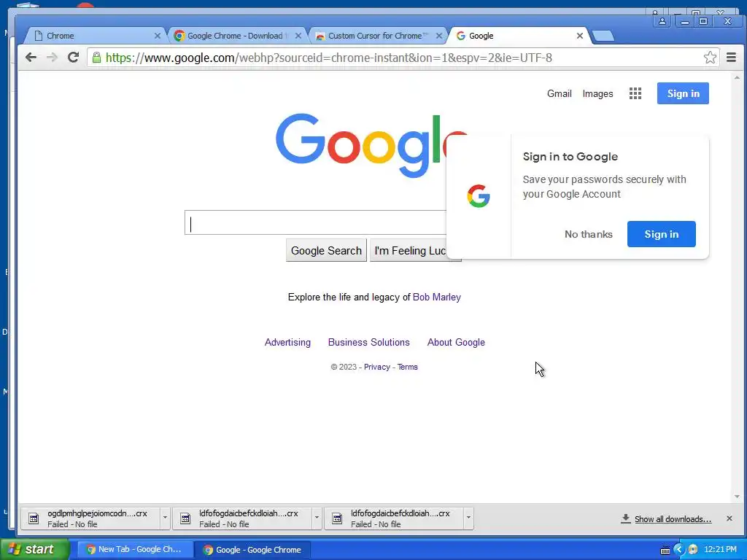Click the forward navigation arrow

point(52,58)
